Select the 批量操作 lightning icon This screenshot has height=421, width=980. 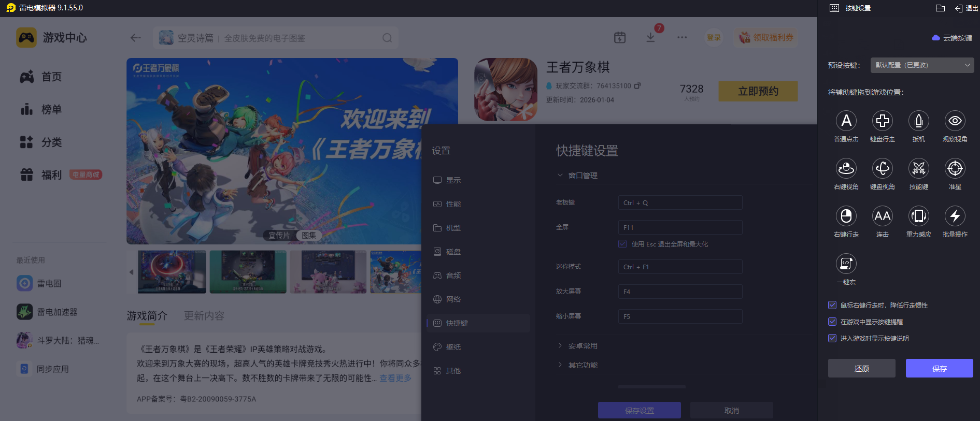click(x=955, y=216)
